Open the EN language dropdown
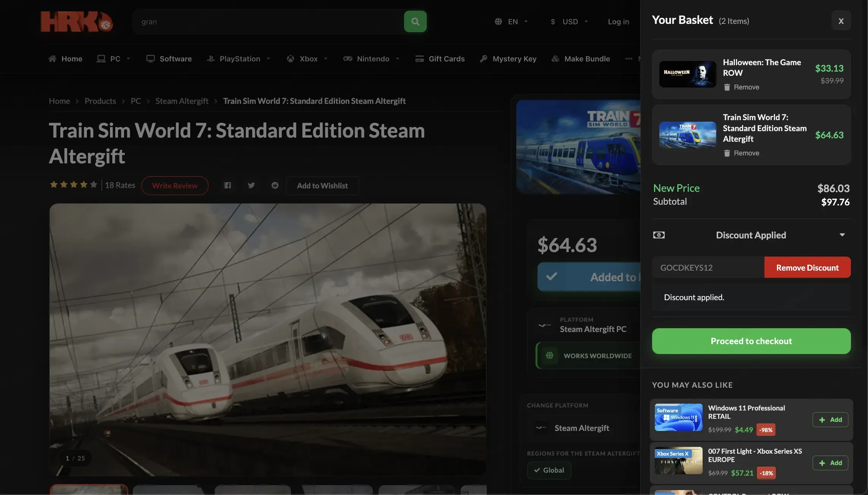868x495 pixels. 512,22
